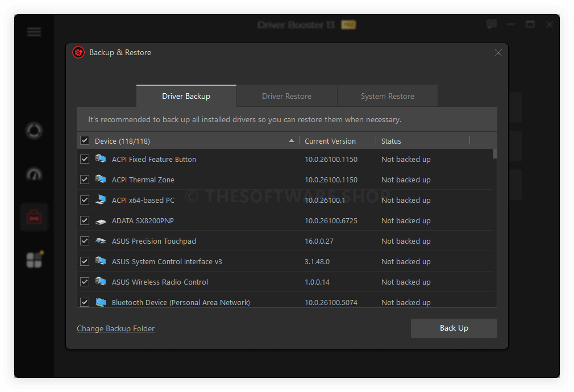Viewport: 574px width, 392px height.
Task: Select the red Tools toolbox icon
Action: click(34, 217)
